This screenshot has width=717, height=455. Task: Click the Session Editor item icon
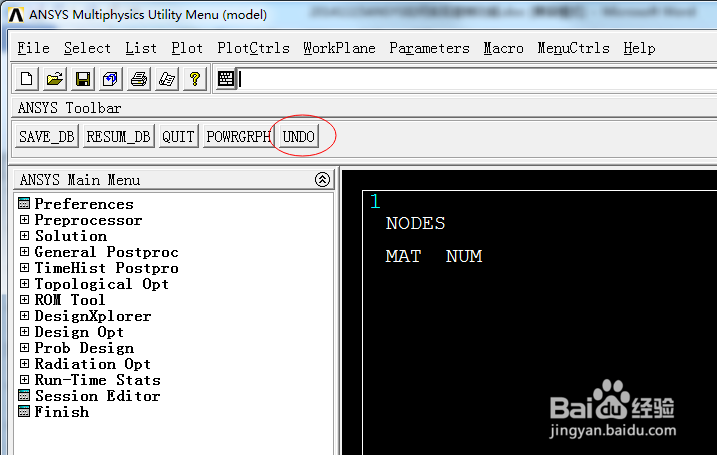pyautogui.click(x=24, y=395)
